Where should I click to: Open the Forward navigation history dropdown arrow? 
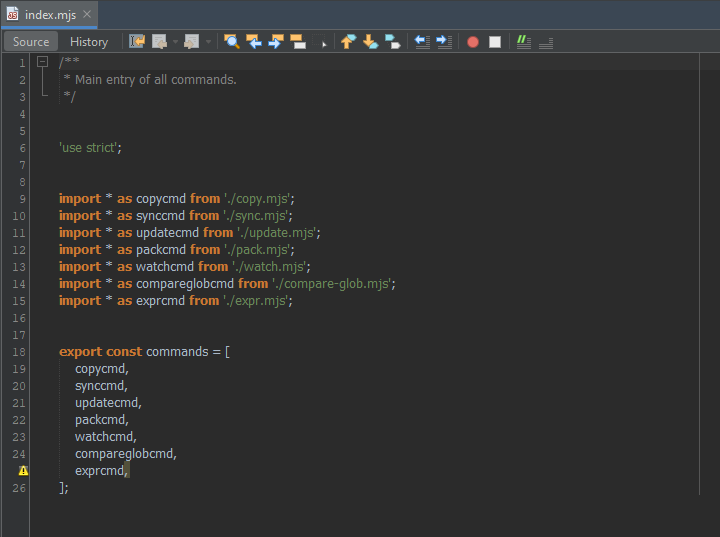[208, 42]
